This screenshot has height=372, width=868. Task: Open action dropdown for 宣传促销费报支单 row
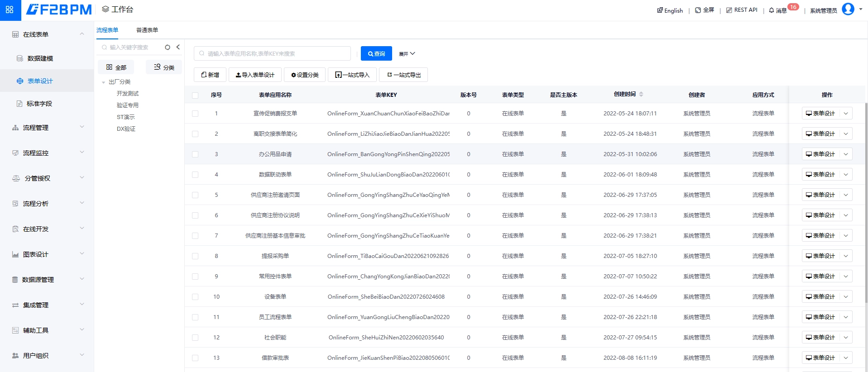[846, 114]
